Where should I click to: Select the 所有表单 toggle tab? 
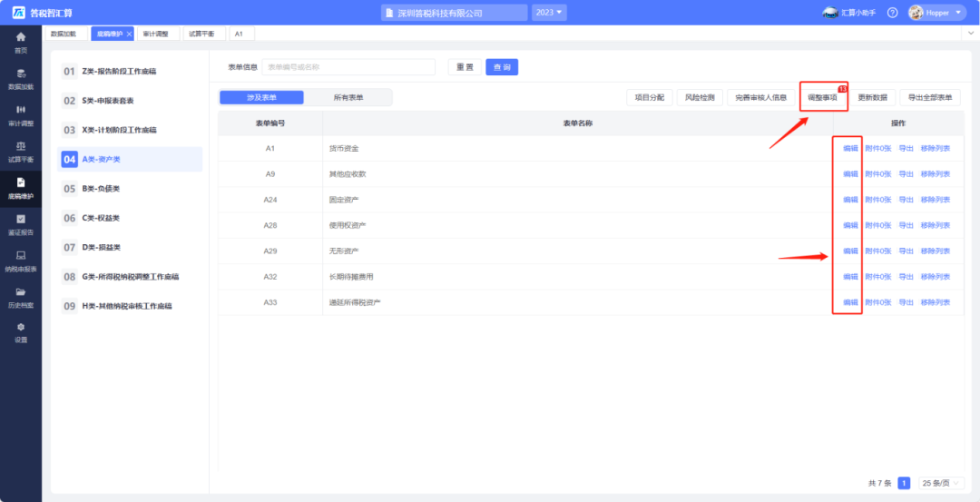348,97
